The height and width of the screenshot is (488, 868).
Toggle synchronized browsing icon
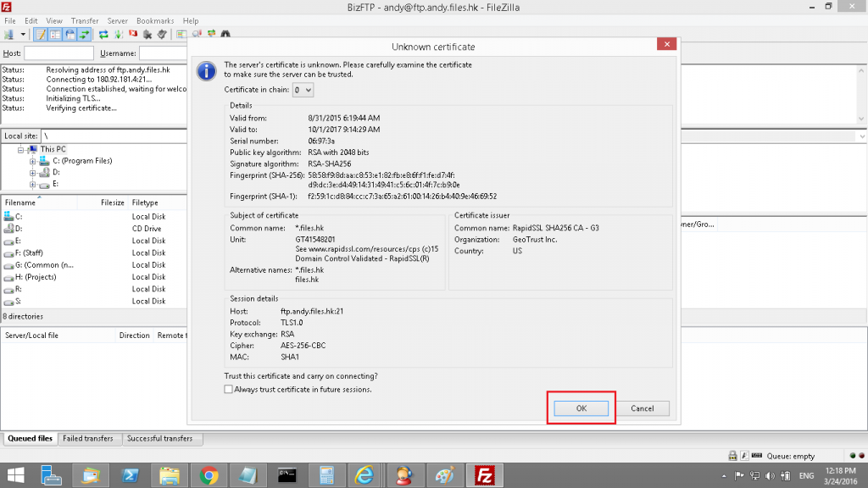tap(211, 34)
